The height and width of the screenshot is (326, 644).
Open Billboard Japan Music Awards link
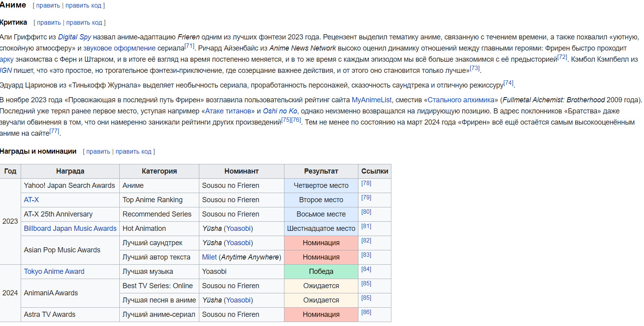(x=70, y=228)
